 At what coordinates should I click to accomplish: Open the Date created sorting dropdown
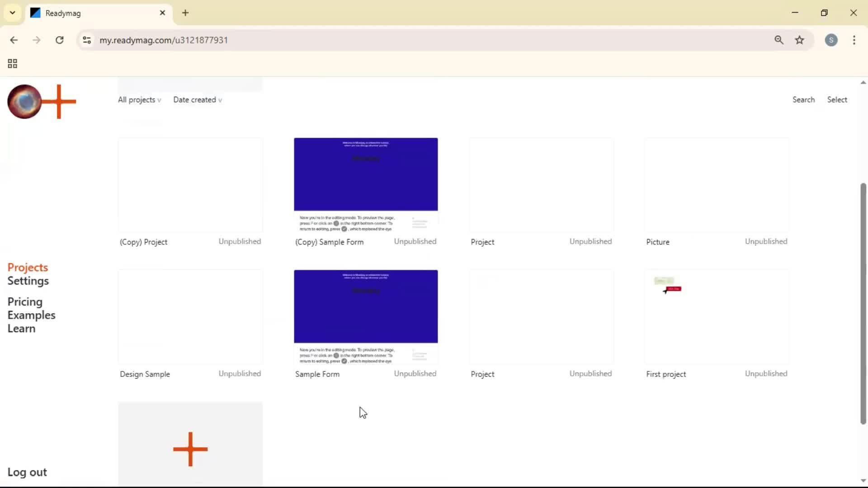click(198, 99)
